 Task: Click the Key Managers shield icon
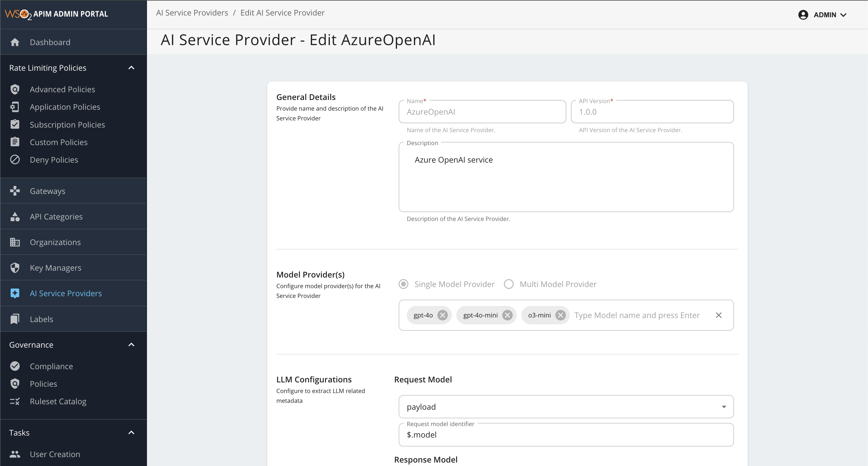[x=15, y=267]
